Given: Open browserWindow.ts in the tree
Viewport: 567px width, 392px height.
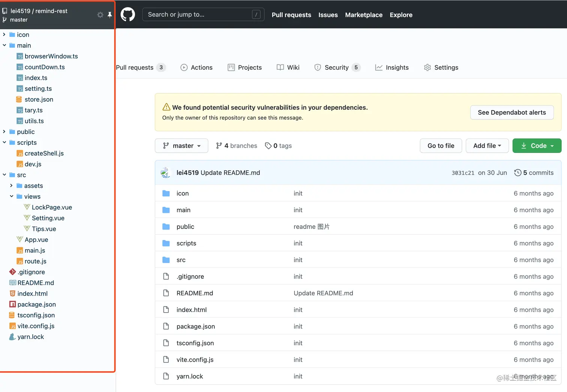Looking at the screenshot, I should [51, 56].
